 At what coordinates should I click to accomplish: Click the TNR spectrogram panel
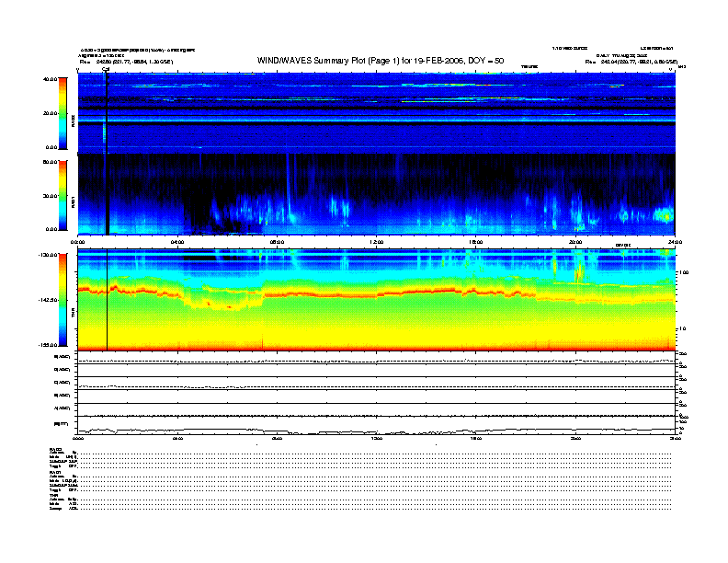377,300
